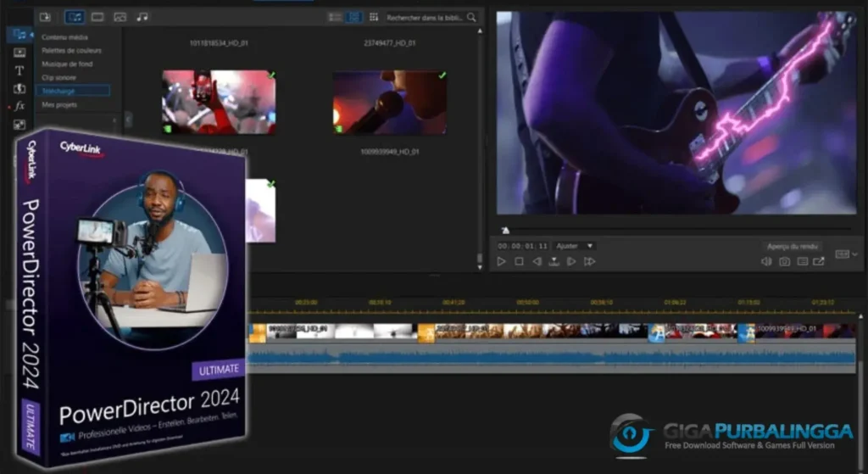Open the Transition Room sidebar icon

(x=19, y=53)
